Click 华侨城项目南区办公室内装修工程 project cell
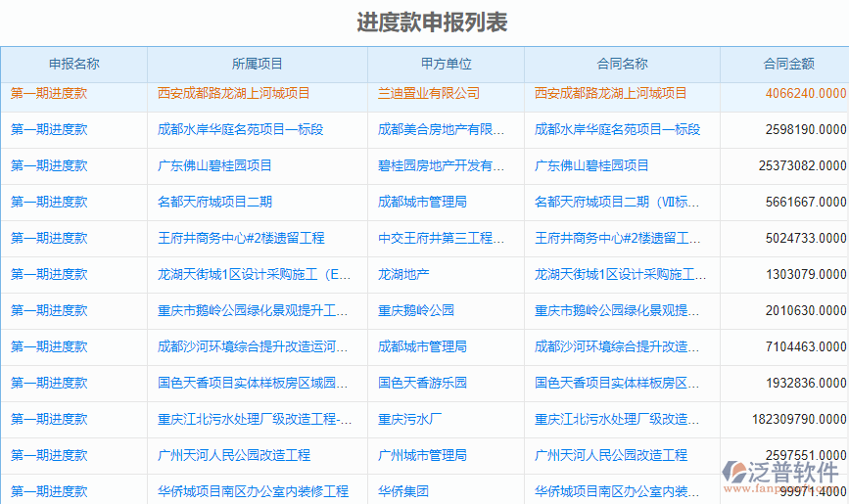The image size is (849, 504). point(253,491)
